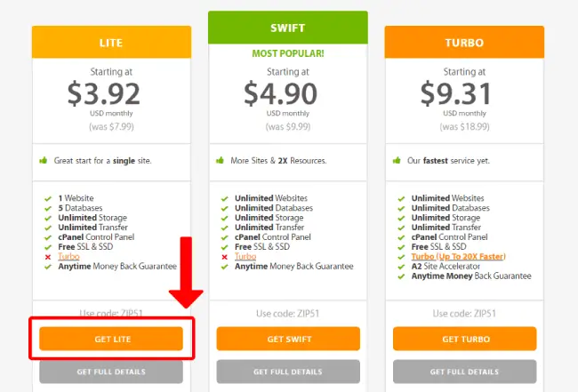Open the Turbo link in Swift plan

click(245, 256)
